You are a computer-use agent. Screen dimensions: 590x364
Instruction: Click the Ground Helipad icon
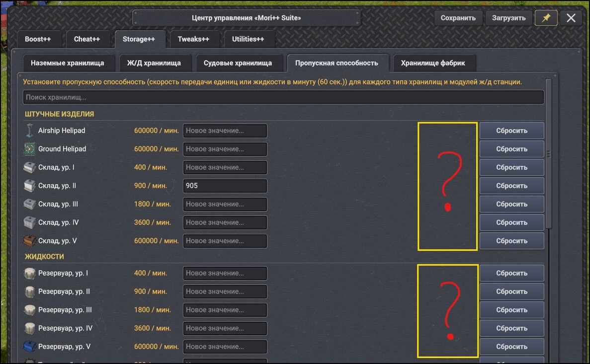click(x=30, y=149)
